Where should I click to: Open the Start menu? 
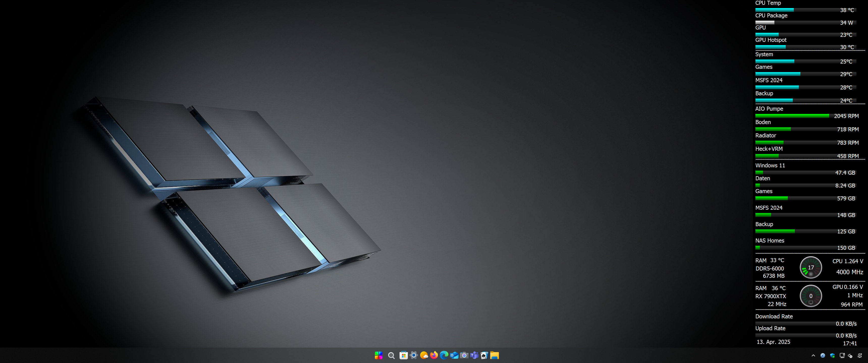[379, 356]
